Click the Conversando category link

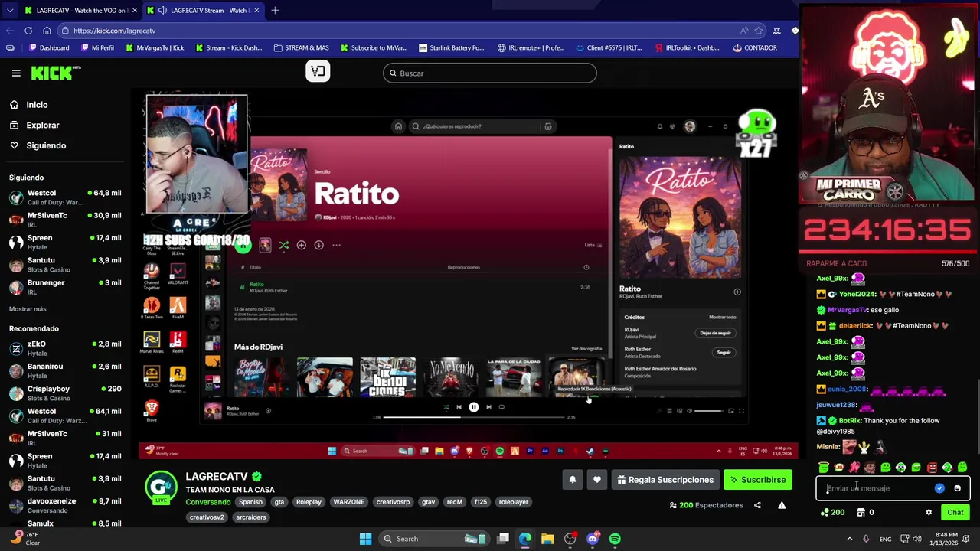pyautogui.click(x=207, y=502)
